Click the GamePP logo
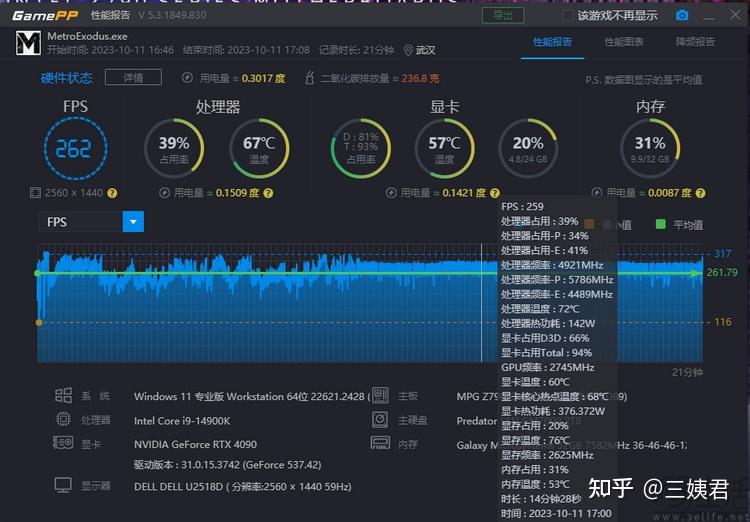 pos(45,15)
